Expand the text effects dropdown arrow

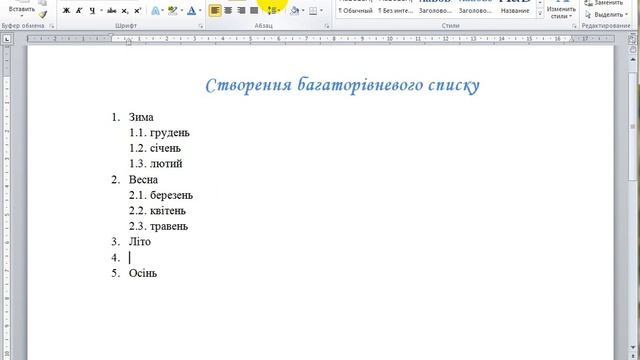(162, 11)
